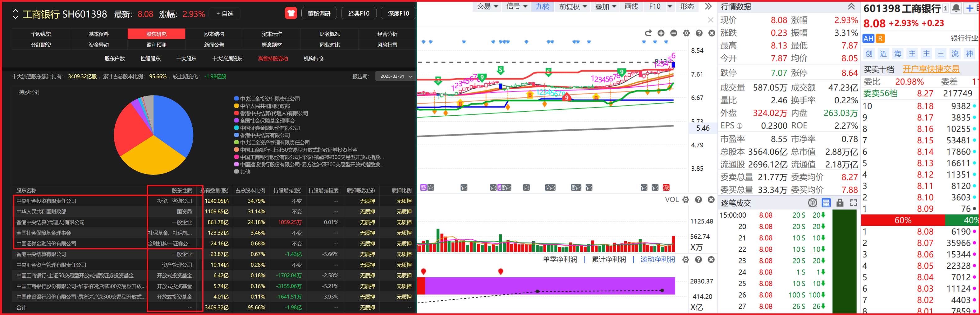Click the plus add-to-watchlist icon

970,8
